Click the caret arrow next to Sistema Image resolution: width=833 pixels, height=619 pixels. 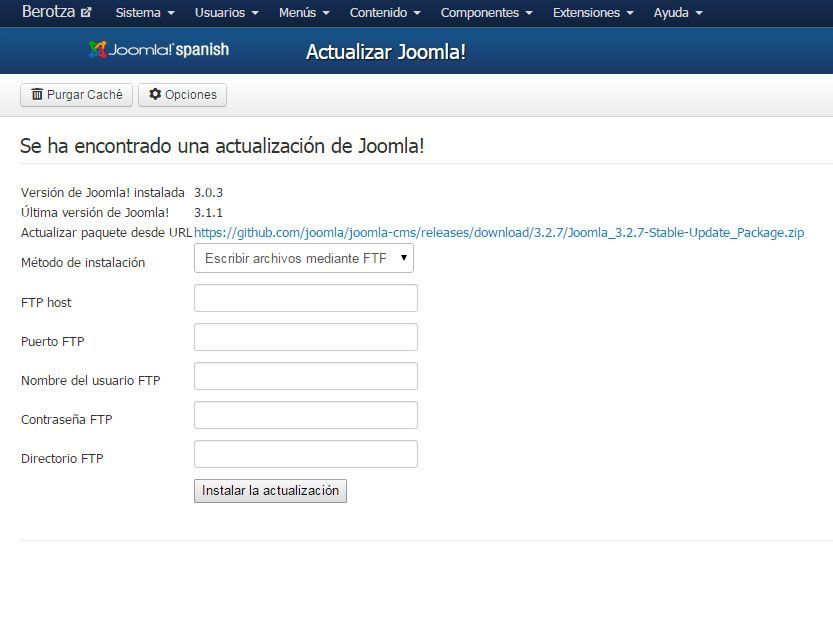click(x=171, y=13)
